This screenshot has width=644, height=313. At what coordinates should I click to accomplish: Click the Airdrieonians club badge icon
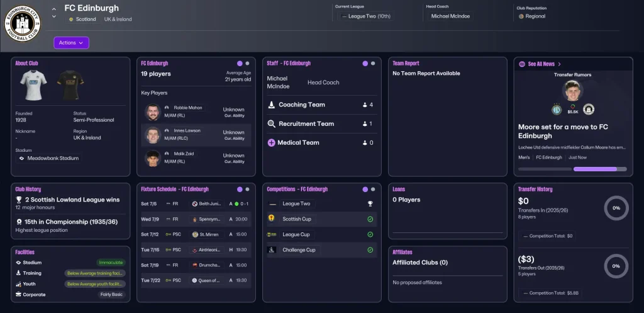coord(195,249)
